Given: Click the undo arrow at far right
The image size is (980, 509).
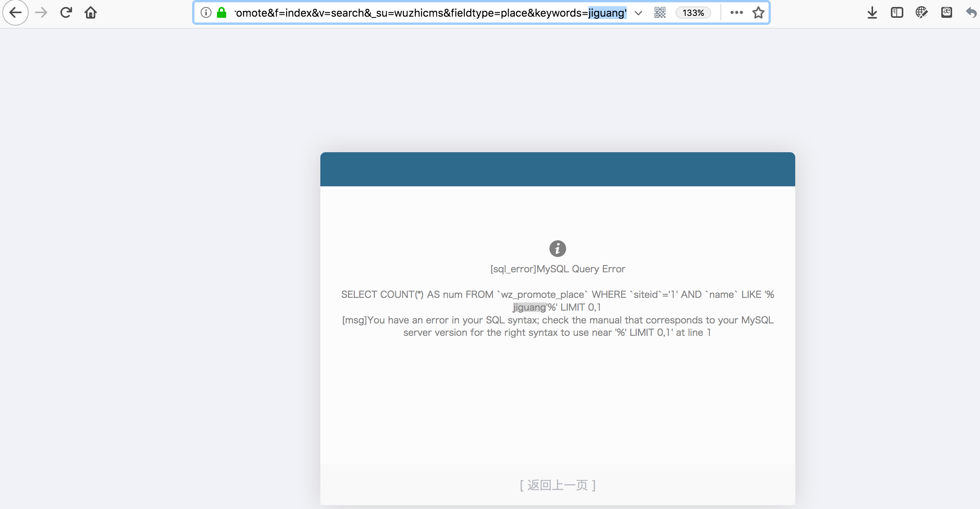Looking at the screenshot, I should (x=970, y=12).
